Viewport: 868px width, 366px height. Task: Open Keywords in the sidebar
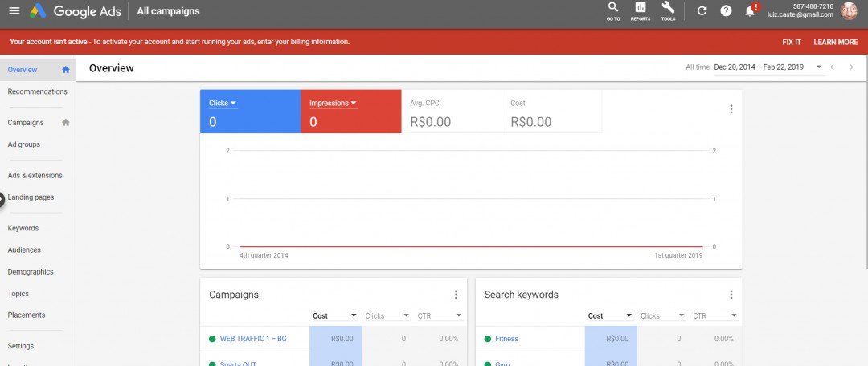coord(23,228)
